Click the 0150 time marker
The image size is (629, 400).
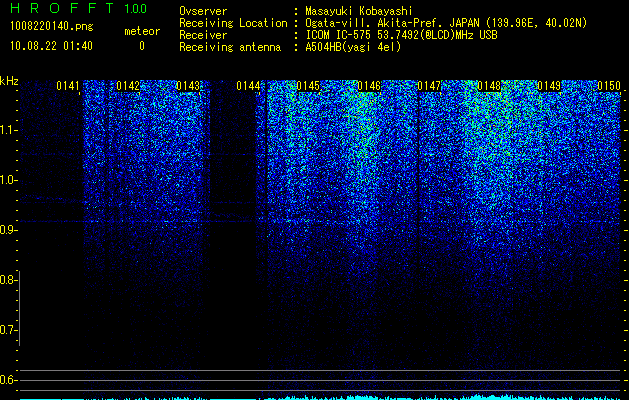pos(609,86)
